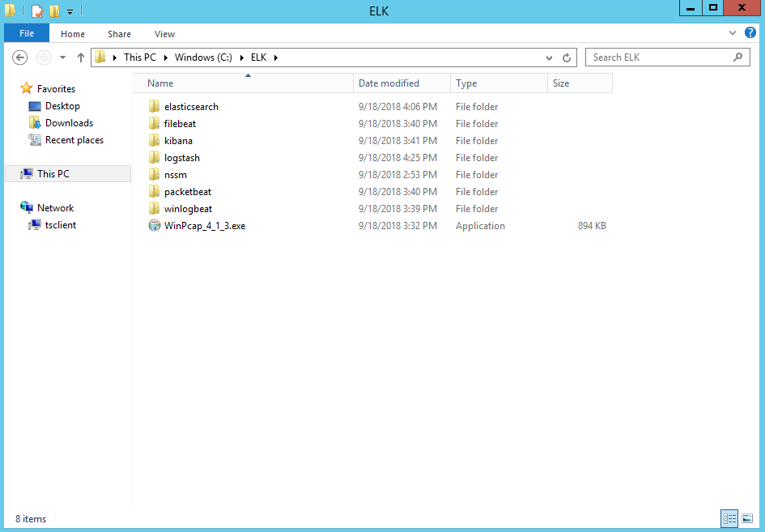Select This PC in navigation pane
Viewport: 765px width, 532px height.
point(68,174)
